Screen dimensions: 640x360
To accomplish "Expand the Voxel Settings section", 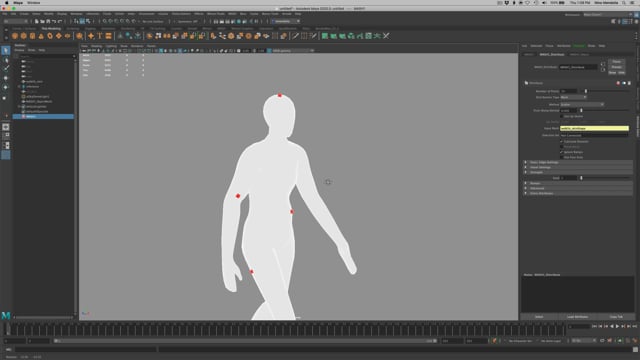I will click(578, 167).
